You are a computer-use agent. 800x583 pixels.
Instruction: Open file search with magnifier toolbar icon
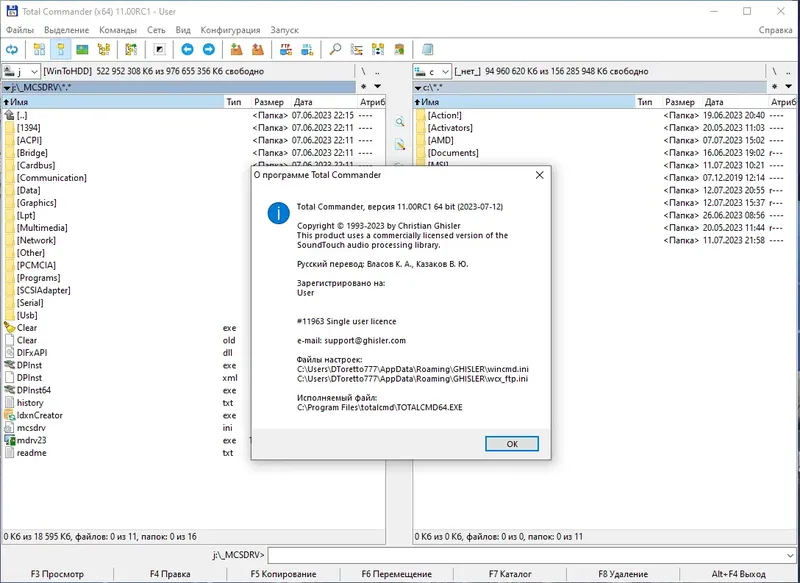tap(335, 49)
